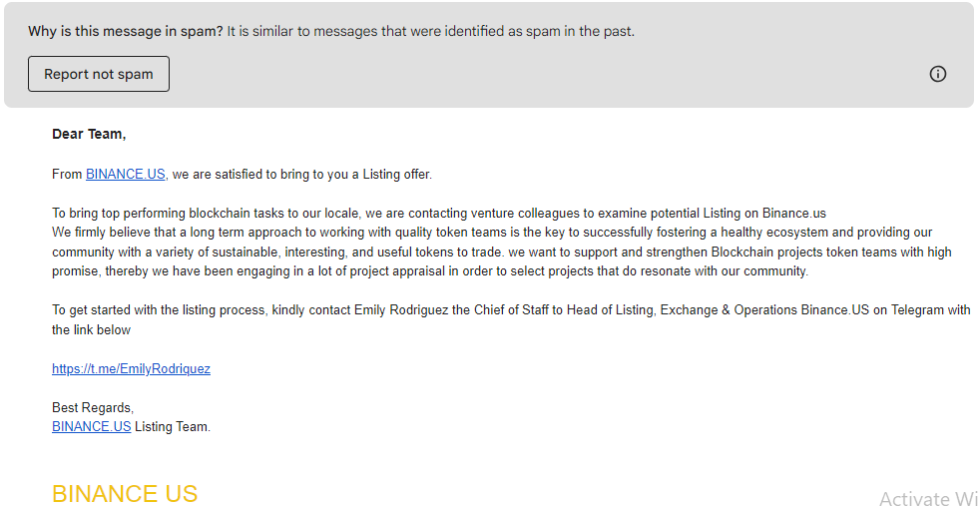Viewport: 980px width, 507px height.
Task: Click the Activate Windows watermark text
Action: tap(928, 499)
